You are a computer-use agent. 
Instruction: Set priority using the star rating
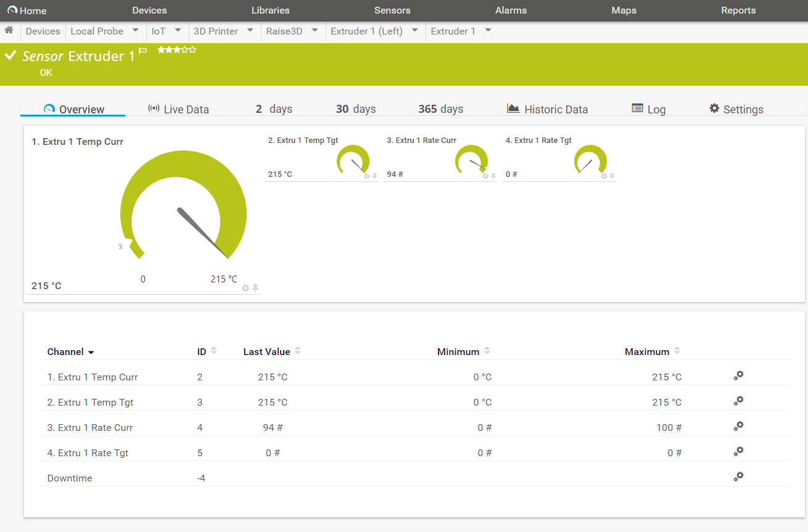pyautogui.click(x=177, y=49)
